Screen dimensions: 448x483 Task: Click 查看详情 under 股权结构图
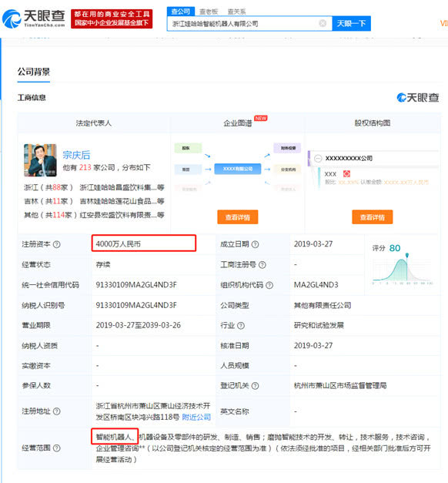(x=373, y=217)
